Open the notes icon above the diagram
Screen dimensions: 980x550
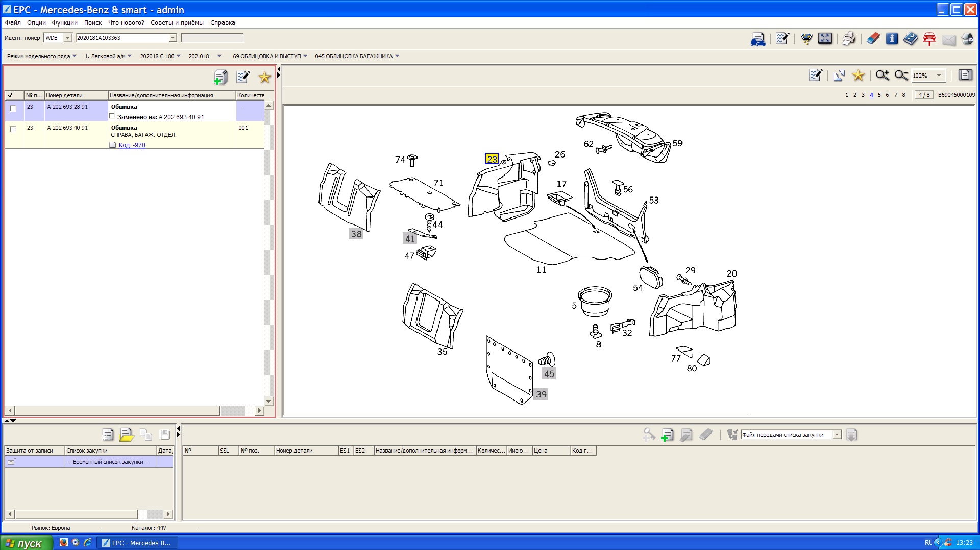coord(816,76)
